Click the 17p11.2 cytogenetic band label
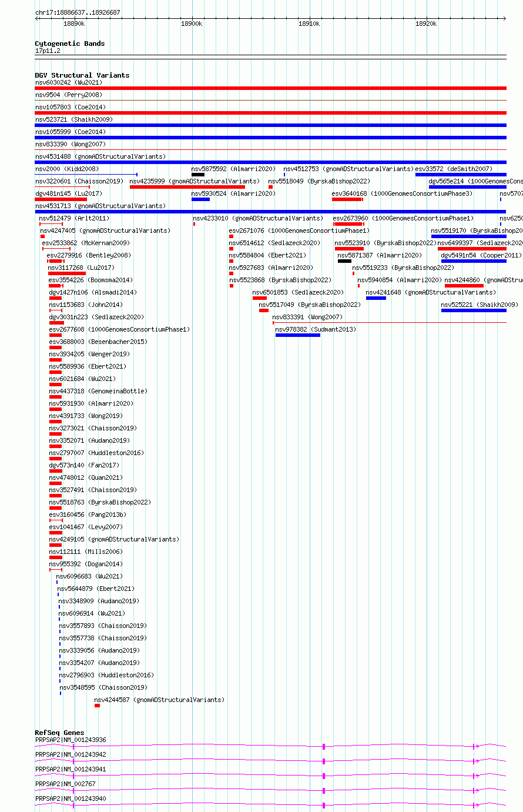523x812 pixels. point(48,51)
